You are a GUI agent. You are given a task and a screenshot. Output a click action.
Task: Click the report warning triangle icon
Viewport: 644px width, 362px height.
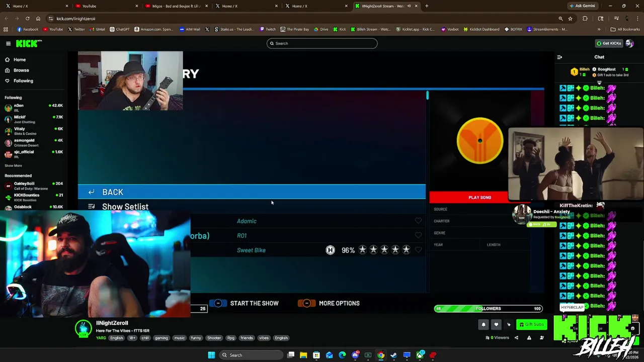(x=529, y=338)
